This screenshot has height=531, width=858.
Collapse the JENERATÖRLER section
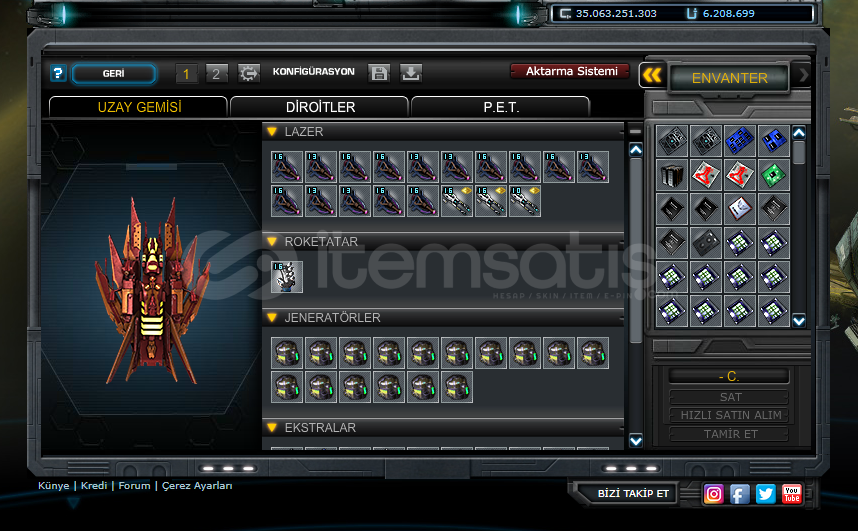point(272,318)
